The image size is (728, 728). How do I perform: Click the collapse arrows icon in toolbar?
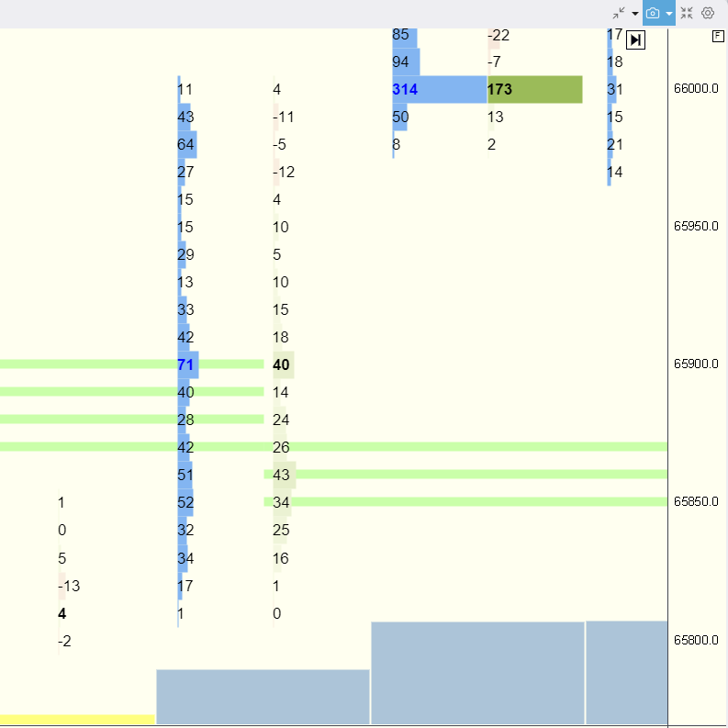[x=620, y=13]
